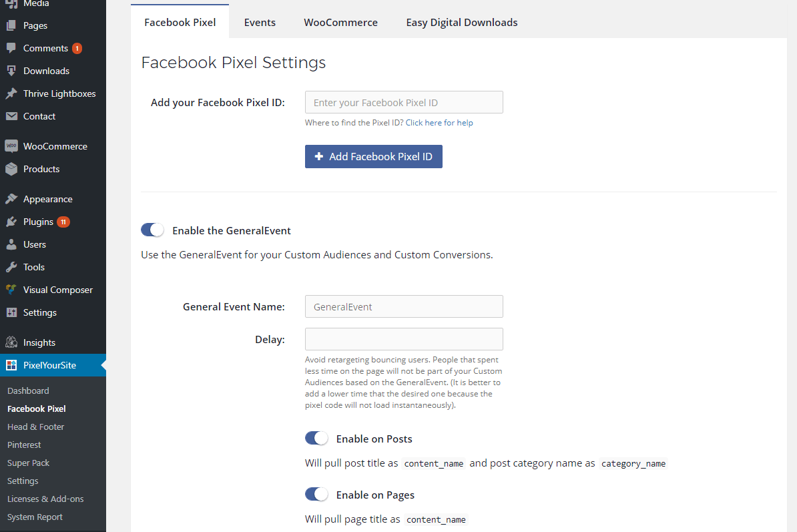
Task: Open the Easy Digital Downloads tab
Action: [x=461, y=22]
